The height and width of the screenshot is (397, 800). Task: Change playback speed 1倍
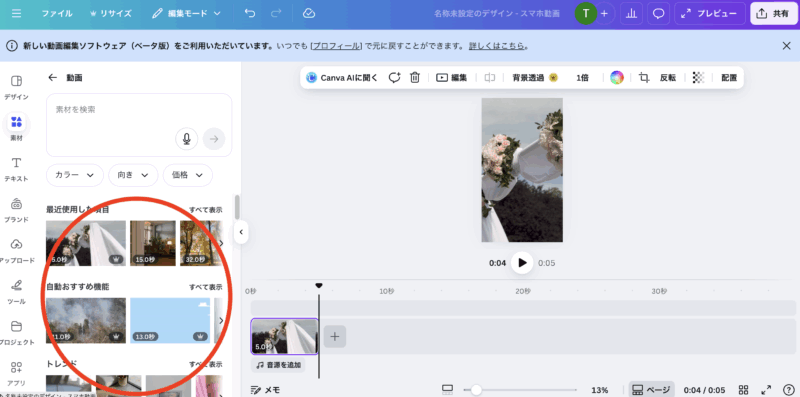coord(582,78)
